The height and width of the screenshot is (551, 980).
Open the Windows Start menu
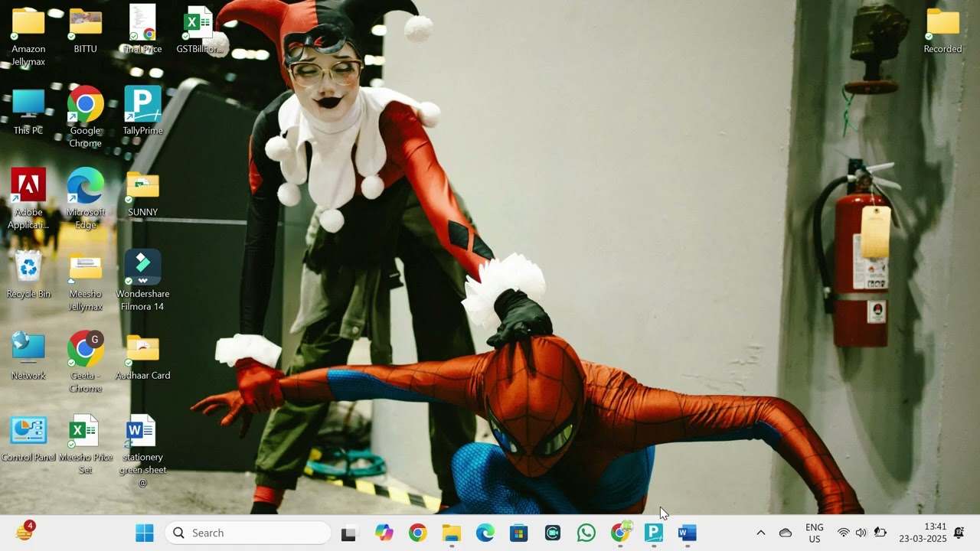tap(144, 533)
